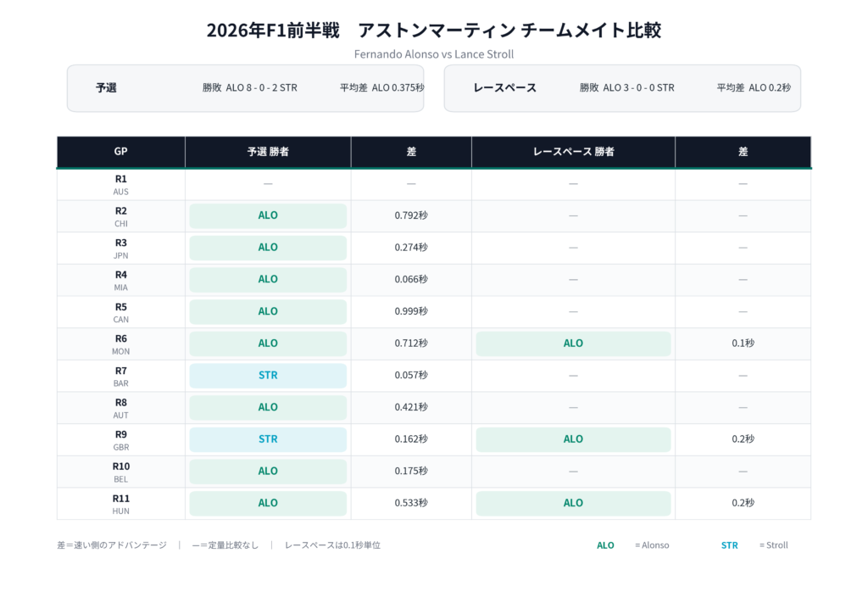
Task: Click footnote 差＝速い側のアドバンテージ
Action: click(x=112, y=545)
